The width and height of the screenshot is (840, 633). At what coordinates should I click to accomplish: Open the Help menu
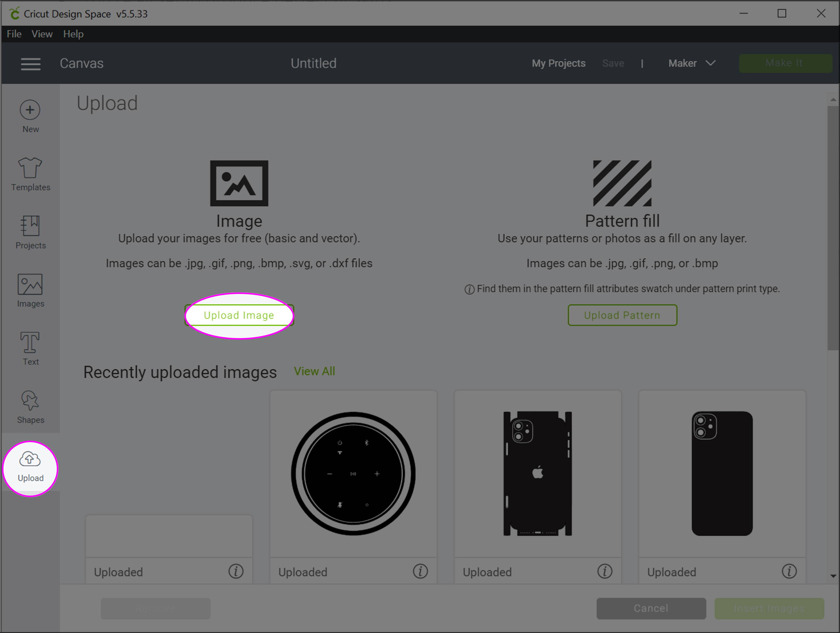click(x=73, y=34)
